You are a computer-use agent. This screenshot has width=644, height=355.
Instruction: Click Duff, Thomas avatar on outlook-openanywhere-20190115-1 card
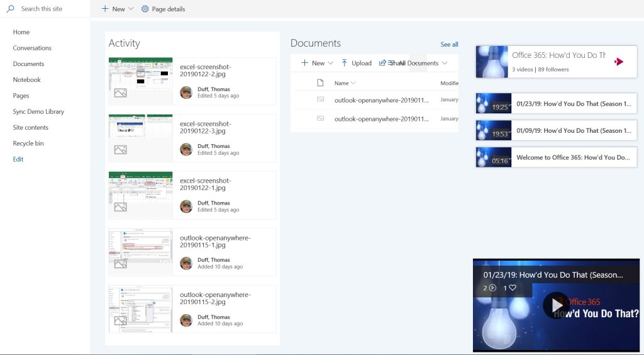point(186,263)
